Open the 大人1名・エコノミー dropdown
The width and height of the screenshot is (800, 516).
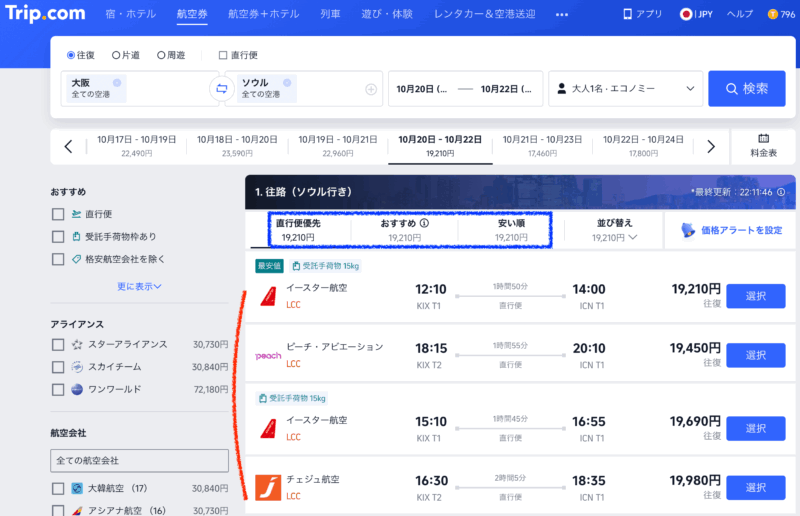point(626,88)
